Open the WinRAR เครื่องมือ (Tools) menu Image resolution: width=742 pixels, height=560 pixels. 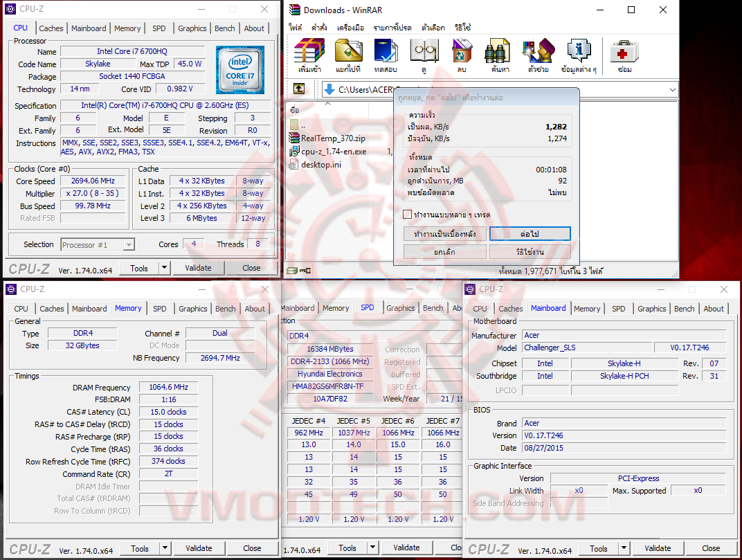point(350,28)
